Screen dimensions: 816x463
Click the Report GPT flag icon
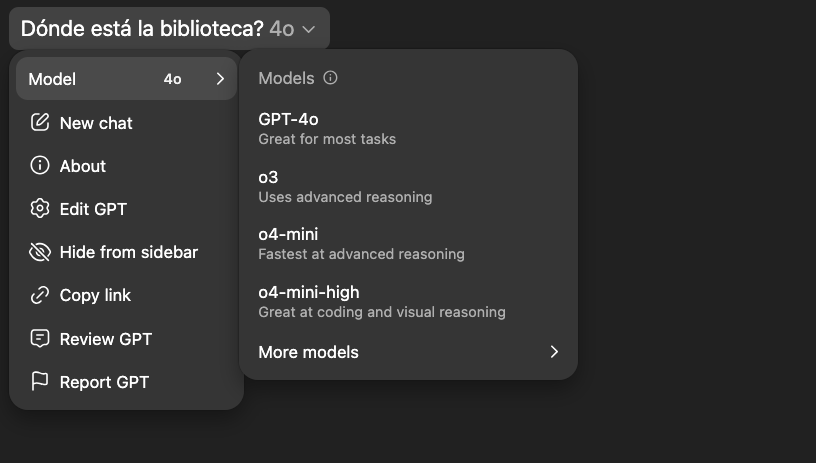click(40, 381)
